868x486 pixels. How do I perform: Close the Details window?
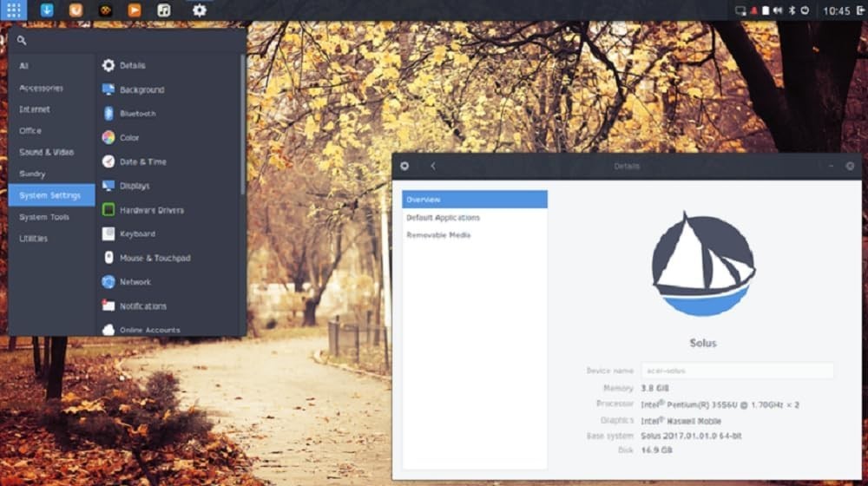point(850,166)
